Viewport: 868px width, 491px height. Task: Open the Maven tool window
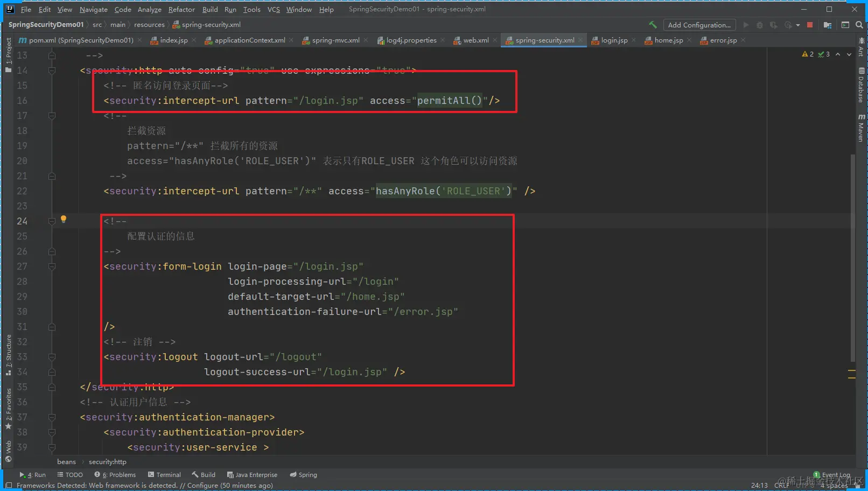pos(862,128)
